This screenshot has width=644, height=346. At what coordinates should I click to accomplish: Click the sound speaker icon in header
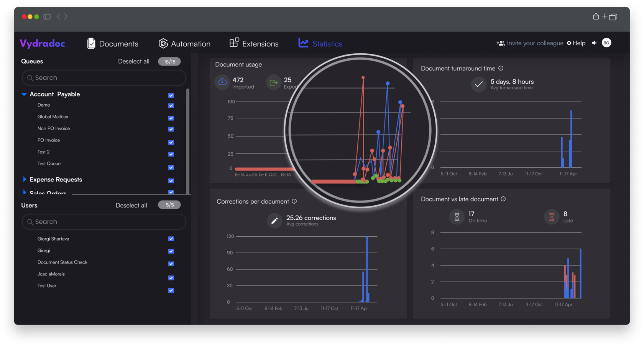(x=594, y=43)
